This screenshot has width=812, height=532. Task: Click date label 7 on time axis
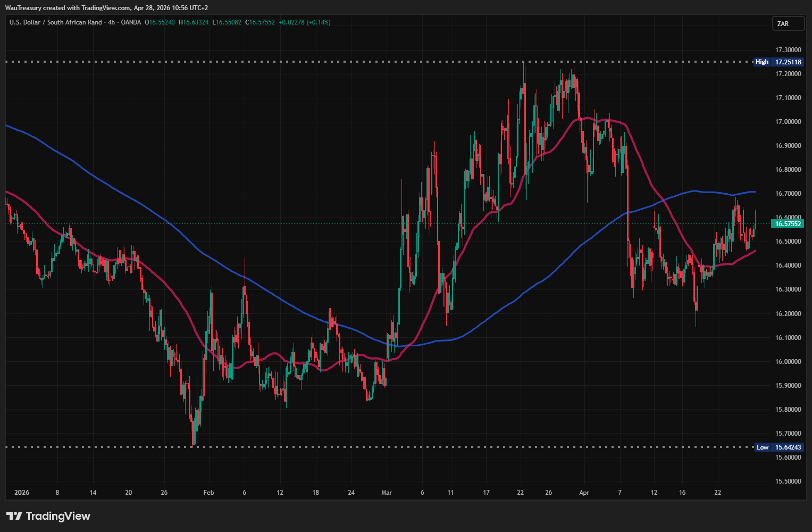point(620,493)
